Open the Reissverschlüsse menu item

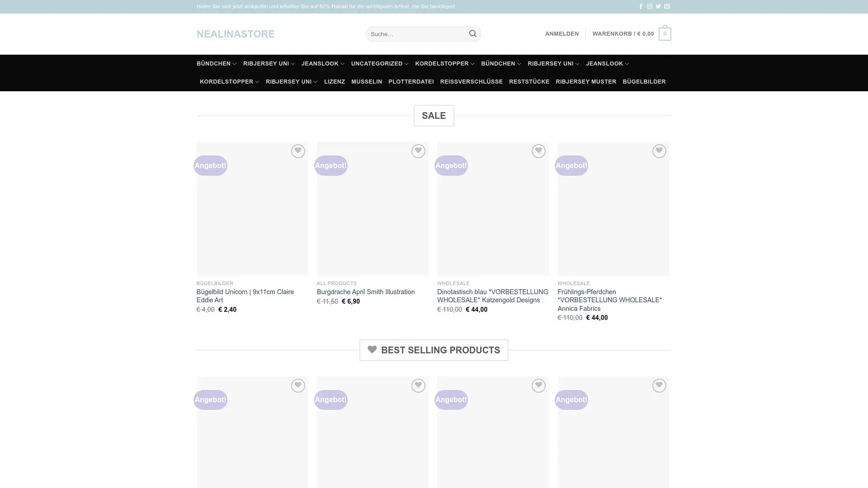pos(471,82)
